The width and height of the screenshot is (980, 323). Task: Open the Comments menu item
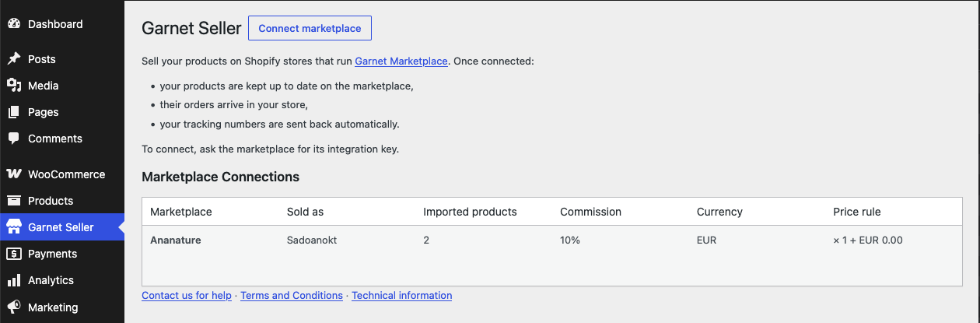click(x=62, y=139)
